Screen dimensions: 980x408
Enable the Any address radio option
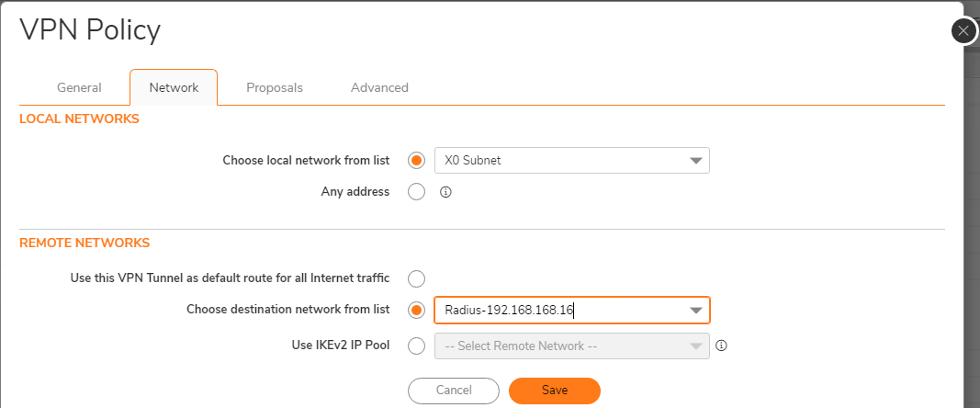coord(416,192)
